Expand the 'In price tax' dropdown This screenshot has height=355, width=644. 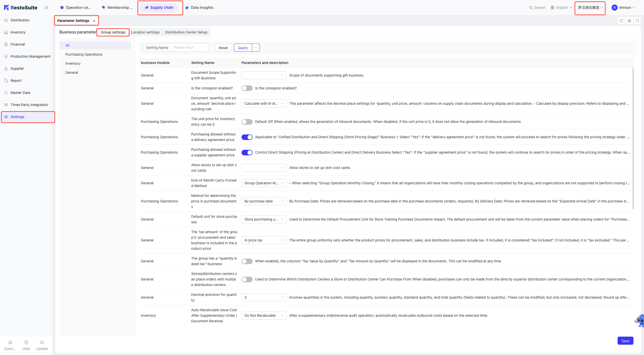tap(264, 240)
